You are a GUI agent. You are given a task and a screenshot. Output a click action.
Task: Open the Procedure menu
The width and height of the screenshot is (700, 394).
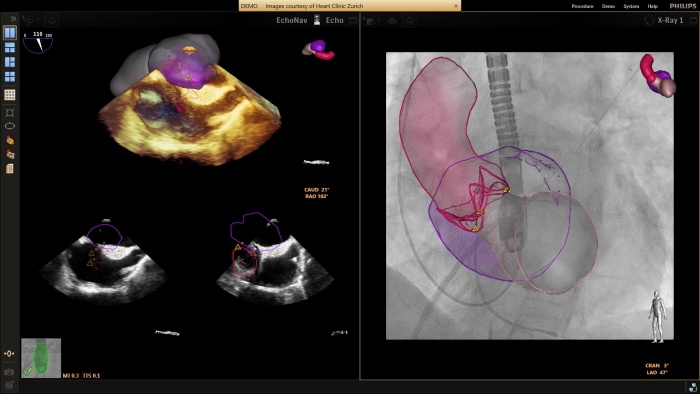click(582, 6)
